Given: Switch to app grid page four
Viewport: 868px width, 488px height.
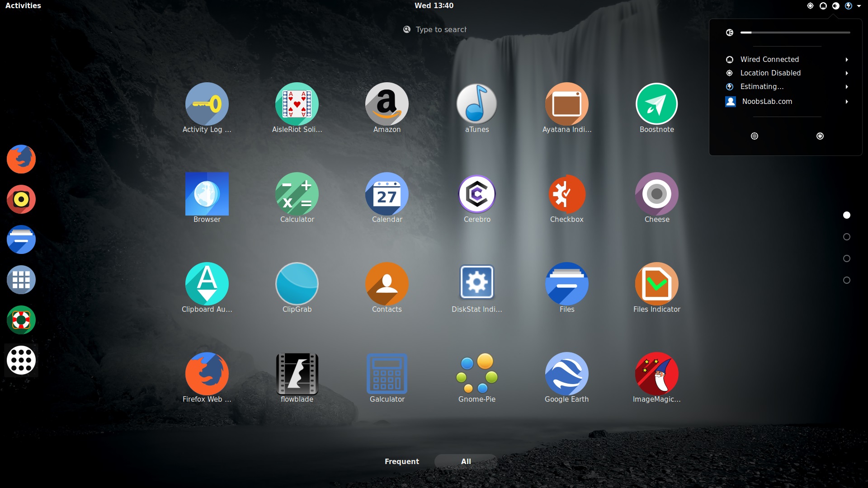Looking at the screenshot, I should (847, 280).
